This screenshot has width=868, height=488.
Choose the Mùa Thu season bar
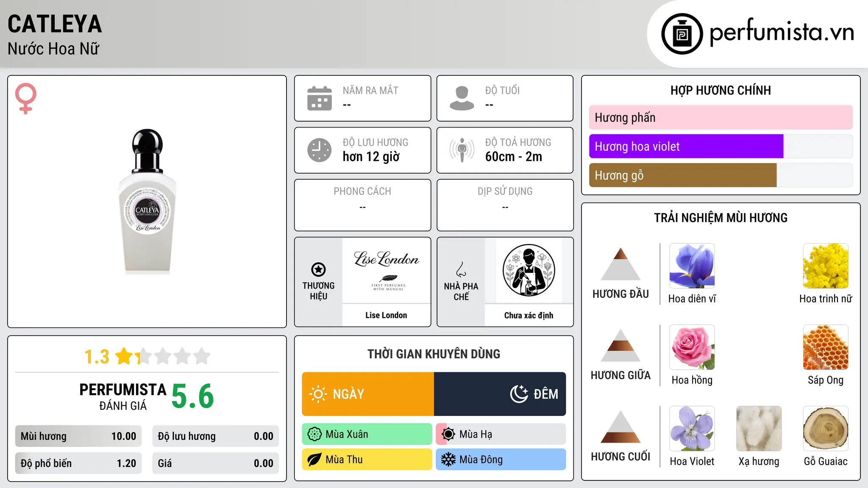[x=367, y=460]
